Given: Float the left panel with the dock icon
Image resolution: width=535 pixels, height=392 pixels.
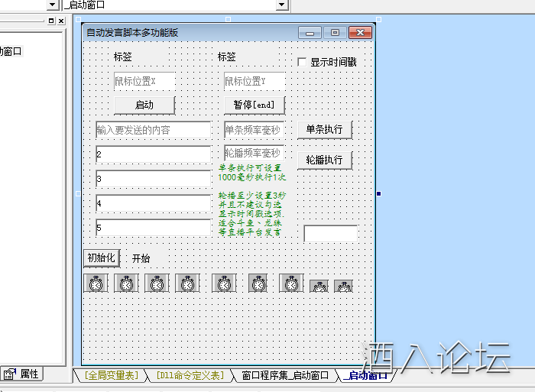Looking at the screenshot, I should pyautogui.click(x=51, y=21).
